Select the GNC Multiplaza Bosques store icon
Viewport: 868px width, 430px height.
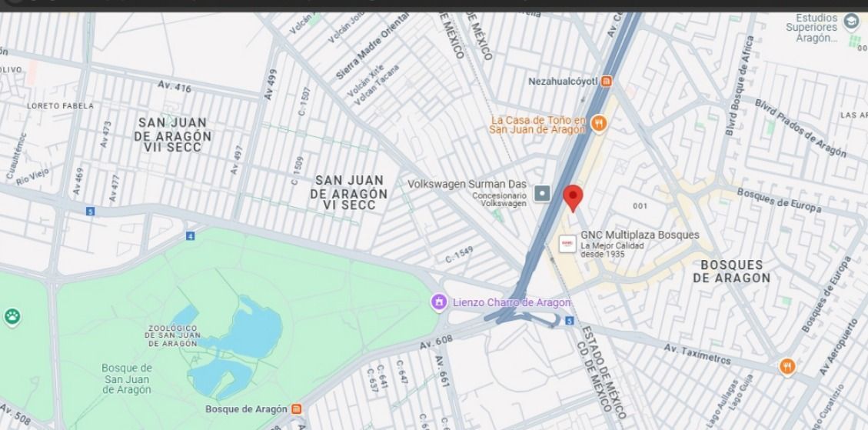(x=567, y=244)
